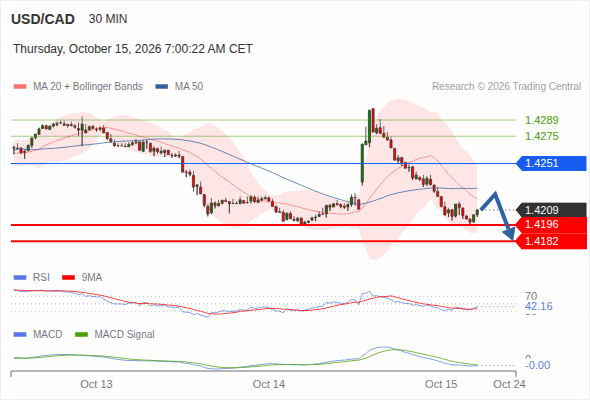The image size is (590, 400).
Task: Click the MA 50 legend color swatch
Action: pos(162,87)
